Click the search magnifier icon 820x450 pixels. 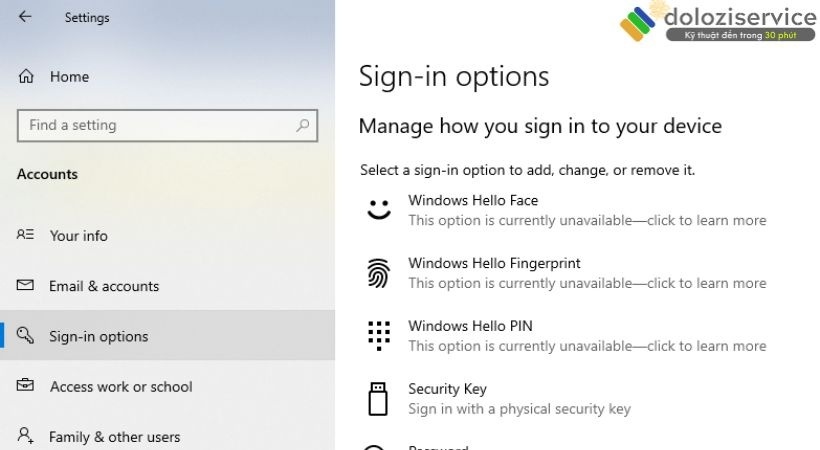303,125
